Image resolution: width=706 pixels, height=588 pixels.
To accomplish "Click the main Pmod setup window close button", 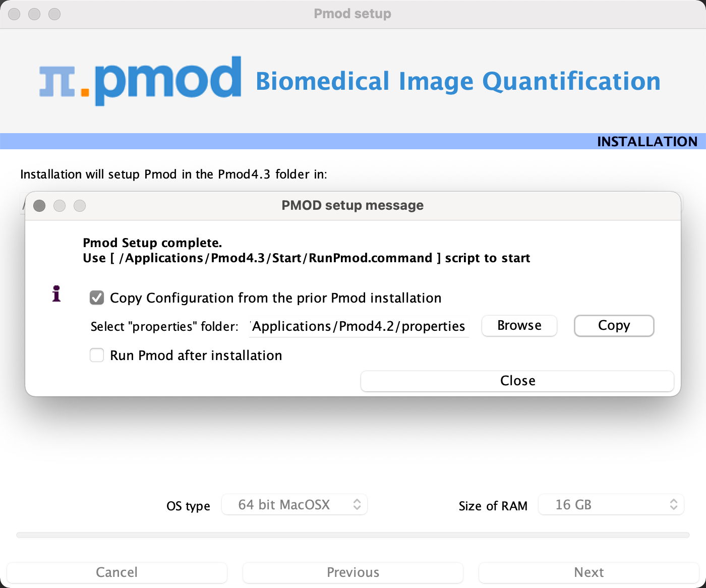I will coord(14,14).
